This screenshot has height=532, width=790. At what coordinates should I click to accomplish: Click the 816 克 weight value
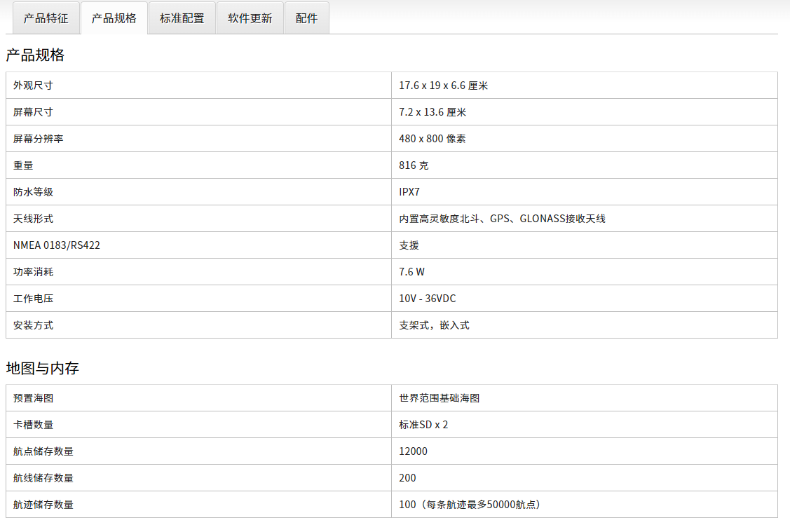coord(414,165)
